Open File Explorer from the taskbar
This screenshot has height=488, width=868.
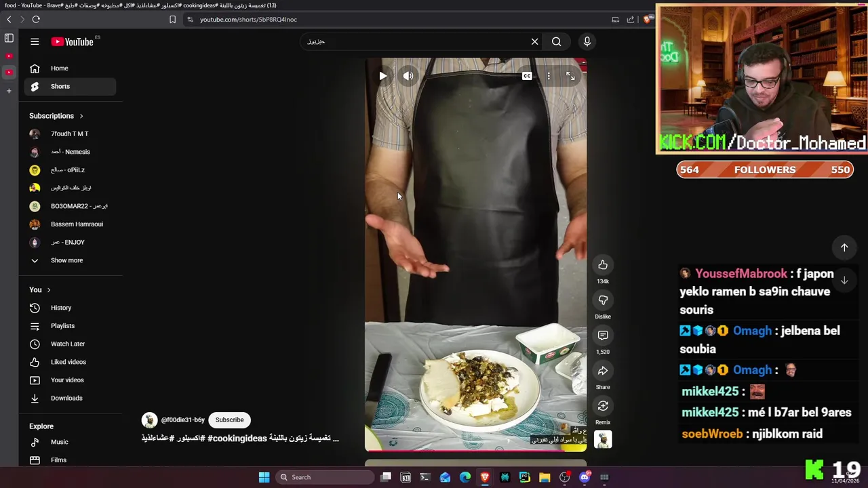pyautogui.click(x=545, y=477)
